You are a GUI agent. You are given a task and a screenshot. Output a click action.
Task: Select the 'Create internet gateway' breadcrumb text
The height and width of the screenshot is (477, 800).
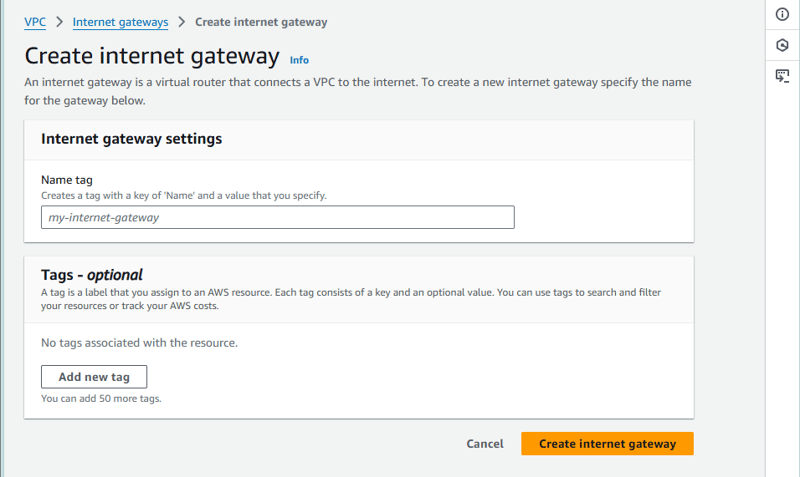[261, 22]
